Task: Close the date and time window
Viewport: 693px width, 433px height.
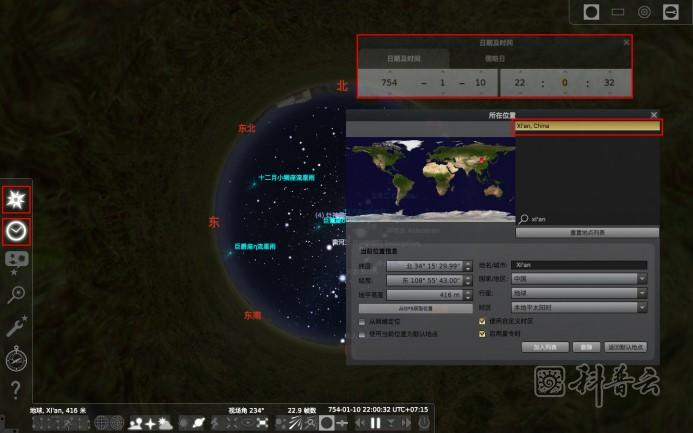Action: (626, 42)
